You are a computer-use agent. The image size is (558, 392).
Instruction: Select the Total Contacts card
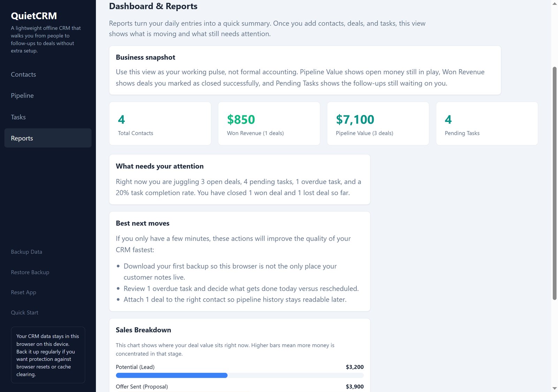[160, 124]
